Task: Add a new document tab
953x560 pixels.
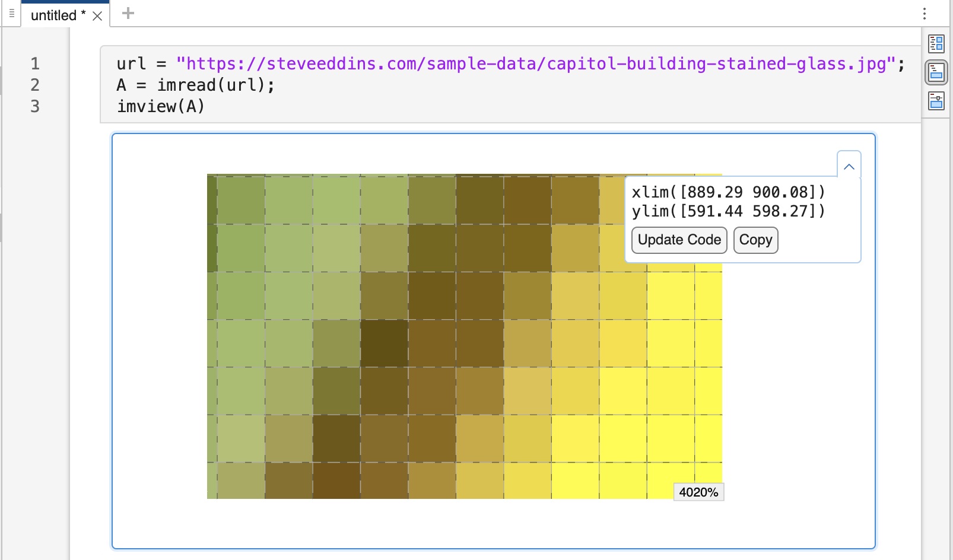Action: (128, 13)
